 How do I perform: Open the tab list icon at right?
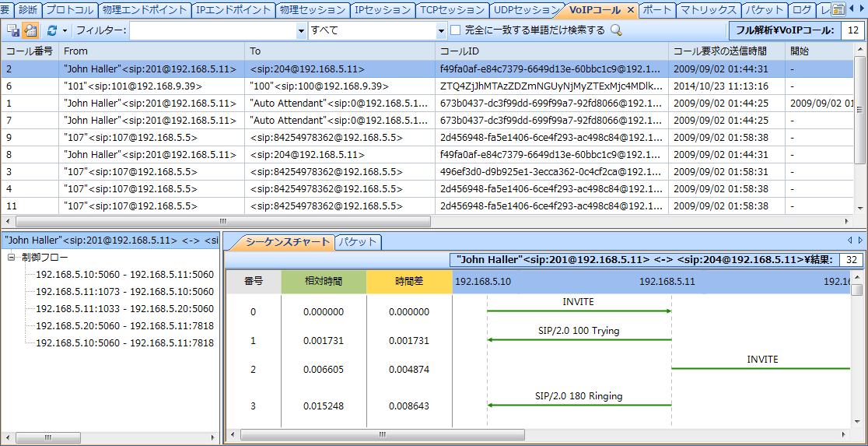tap(838, 10)
